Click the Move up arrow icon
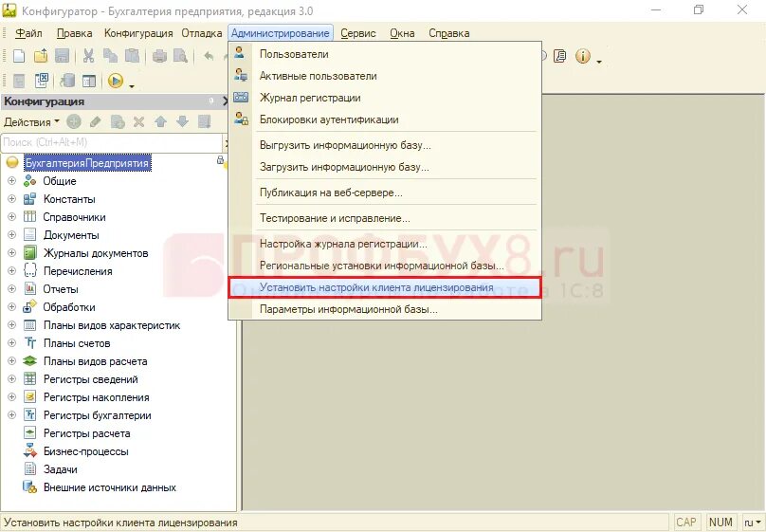766x532 pixels. [x=160, y=121]
